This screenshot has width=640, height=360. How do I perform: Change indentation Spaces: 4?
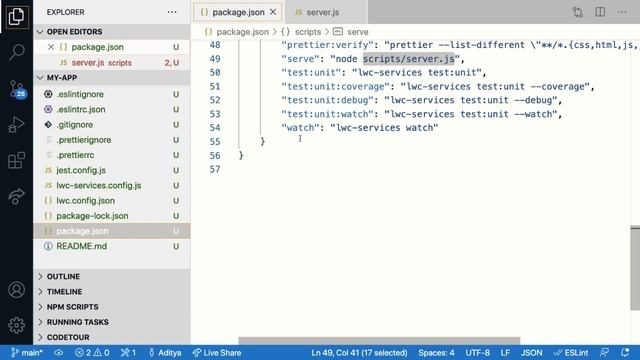tap(436, 353)
